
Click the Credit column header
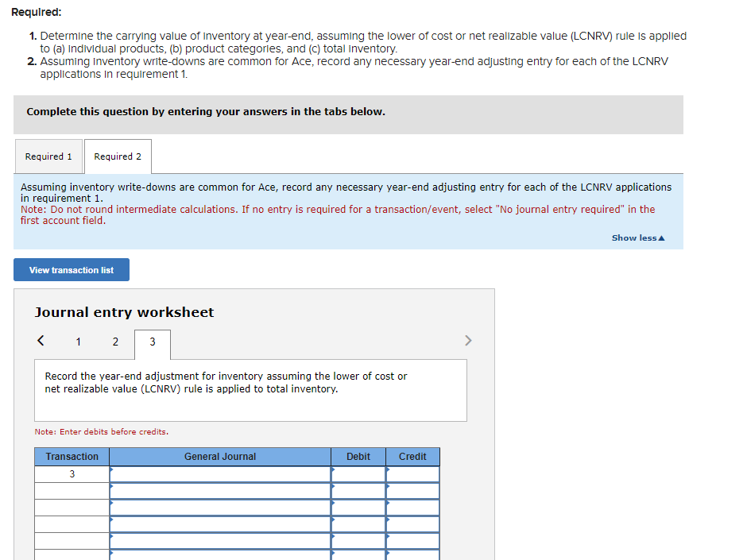tap(412, 457)
